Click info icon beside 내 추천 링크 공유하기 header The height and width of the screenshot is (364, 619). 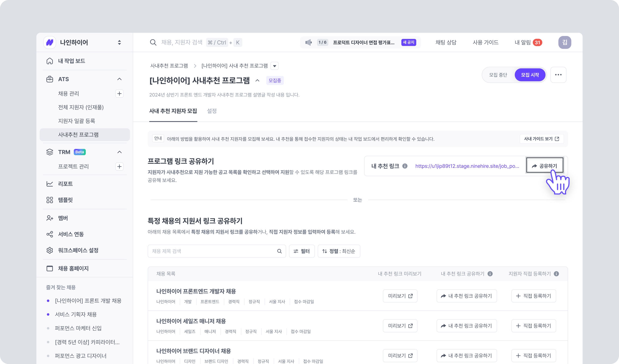490,274
